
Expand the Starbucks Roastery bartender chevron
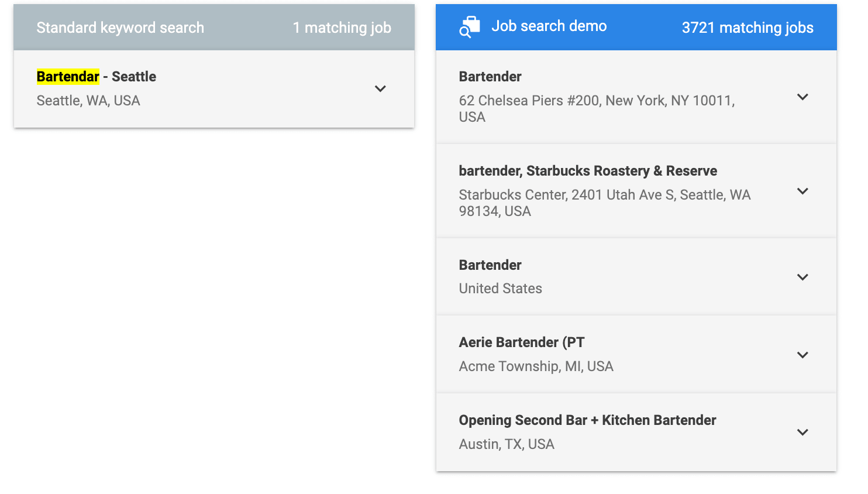pyautogui.click(x=802, y=191)
